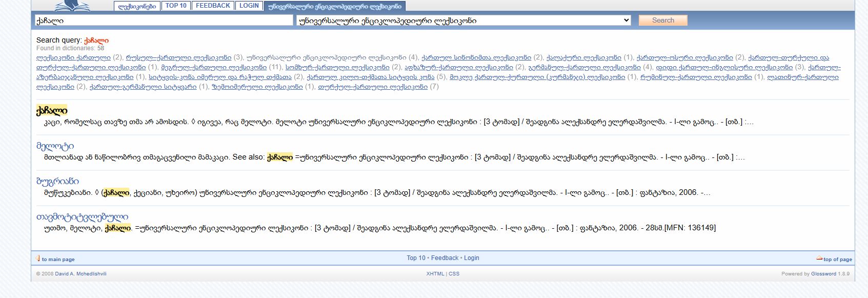This screenshot has width=868, height=298.
Task: Open the highlighted ქაჩალი result heading
Action: click(52, 111)
